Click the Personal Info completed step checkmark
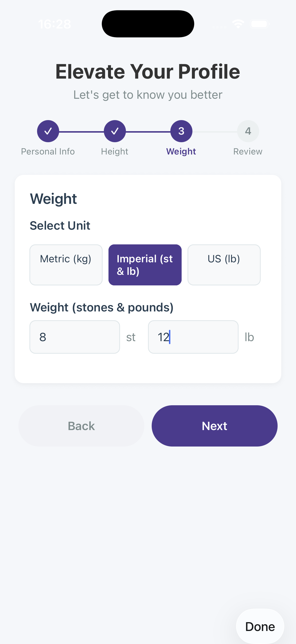 pyautogui.click(x=48, y=131)
